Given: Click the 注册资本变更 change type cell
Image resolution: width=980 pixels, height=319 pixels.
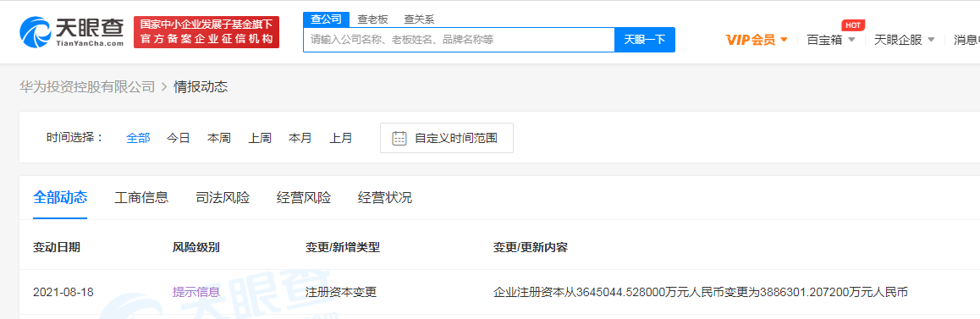Looking at the screenshot, I should tap(341, 292).
